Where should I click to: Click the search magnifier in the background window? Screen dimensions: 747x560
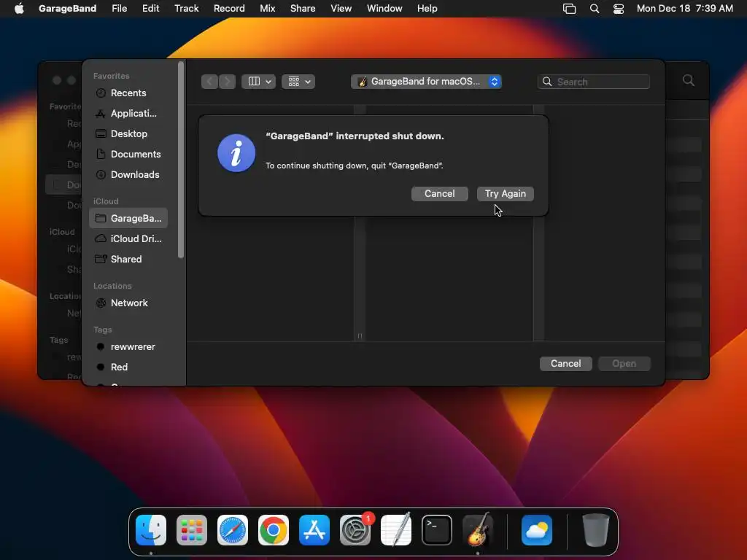[x=689, y=80]
